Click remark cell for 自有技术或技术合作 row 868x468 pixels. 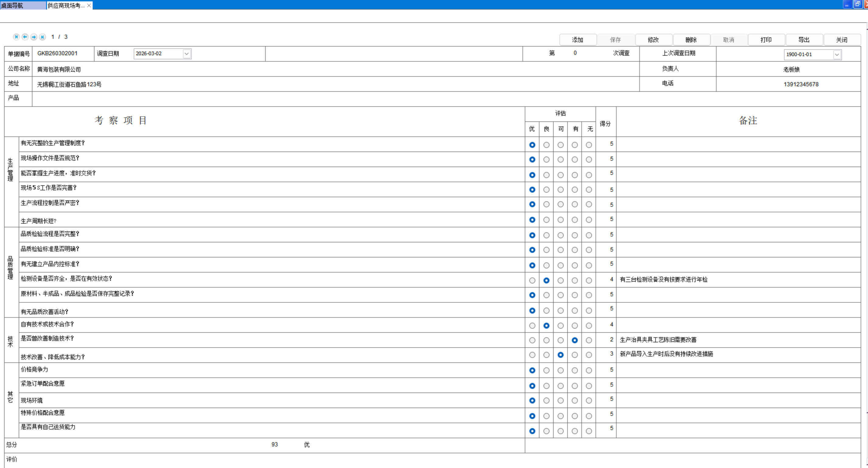(x=738, y=325)
